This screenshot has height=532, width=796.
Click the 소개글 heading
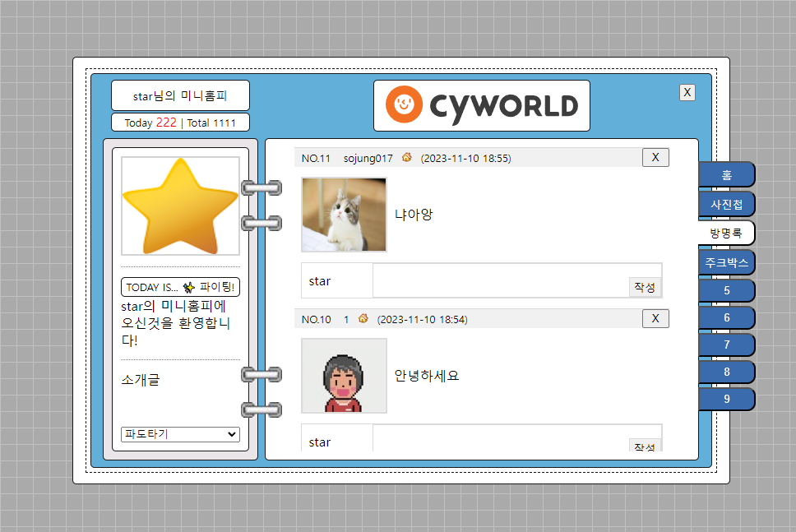tap(141, 380)
